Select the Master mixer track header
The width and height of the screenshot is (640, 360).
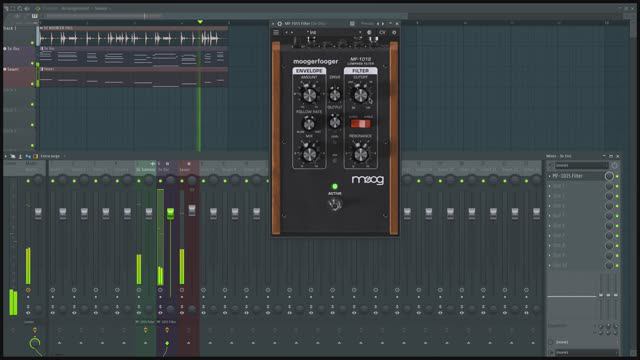(35, 169)
